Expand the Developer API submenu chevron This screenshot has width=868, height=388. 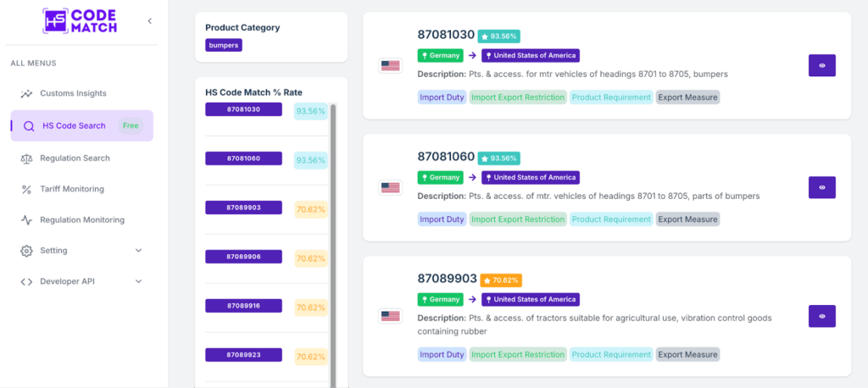[139, 281]
